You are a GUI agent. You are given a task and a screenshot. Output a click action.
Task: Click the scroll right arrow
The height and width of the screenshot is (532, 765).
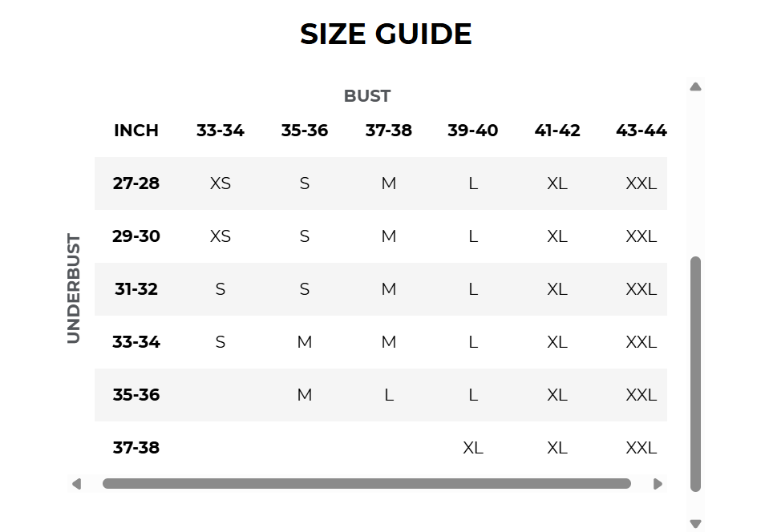click(x=658, y=484)
